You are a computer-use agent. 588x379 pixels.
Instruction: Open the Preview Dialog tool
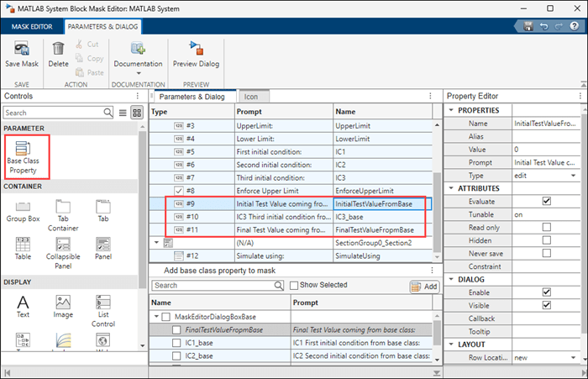[x=195, y=49]
